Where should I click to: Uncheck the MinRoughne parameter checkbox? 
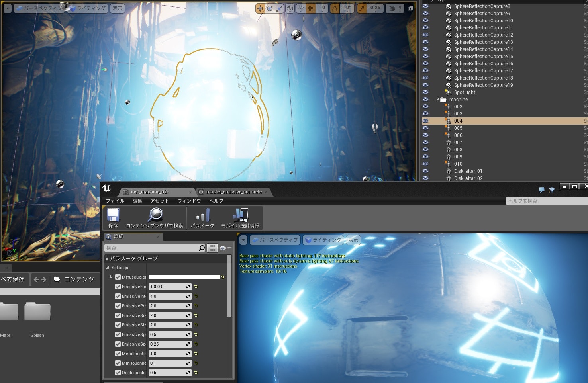click(x=118, y=363)
